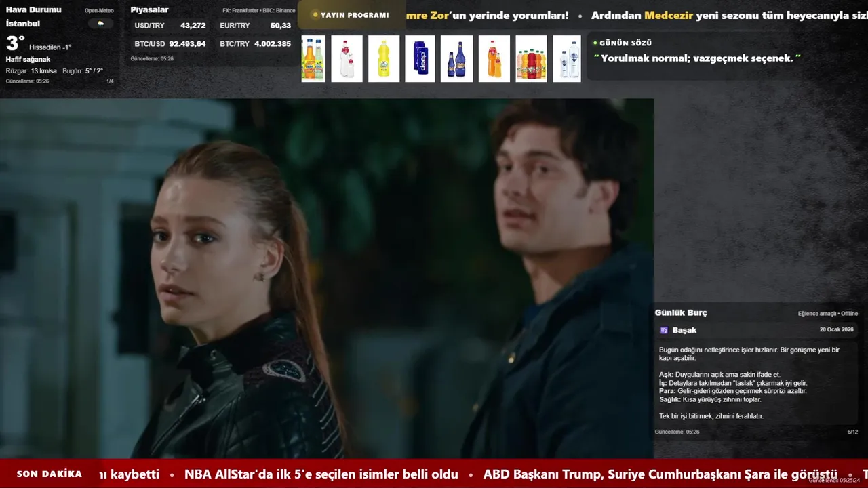The height and width of the screenshot is (488, 868).
Task: Click the Virgo zodiac icon beside Başak
Action: tap(665, 330)
